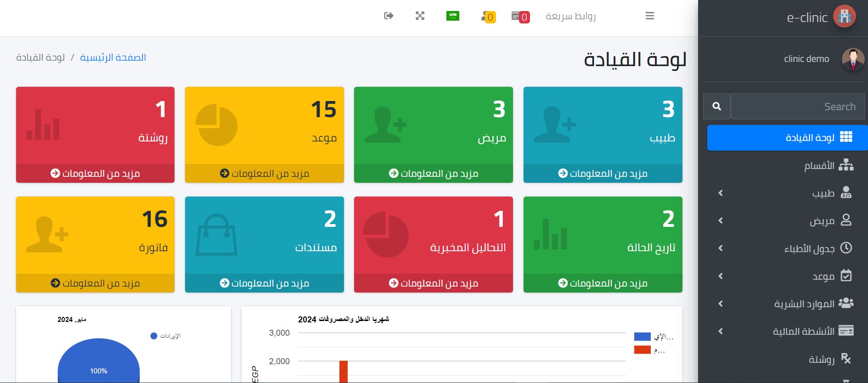Image resolution: width=868 pixels, height=383 pixels.
Task: Toggle fullscreen with the expand arrows icon
Action: click(x=420, y=16)
